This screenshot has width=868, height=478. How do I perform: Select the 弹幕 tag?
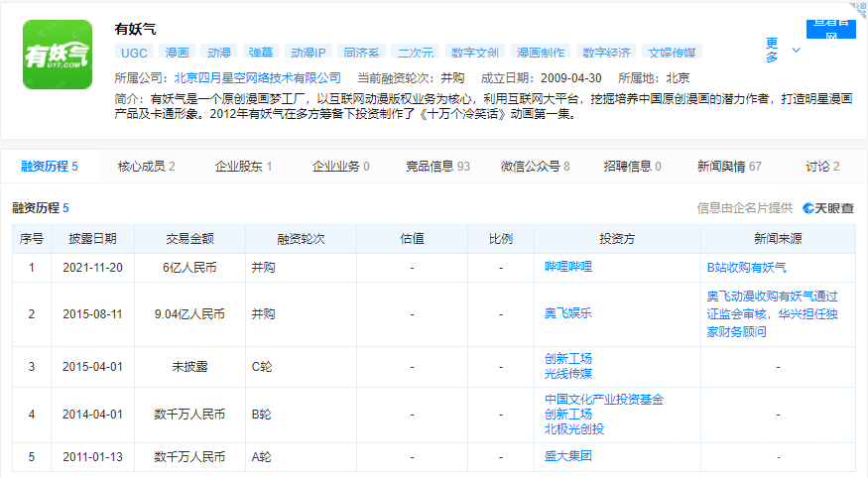[x=261, y=53]
